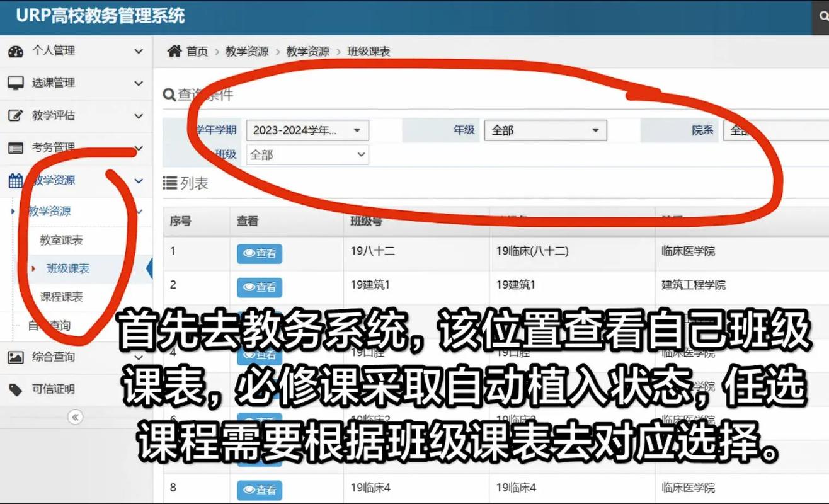Screen dimensions: 829x504
Task: Click the home icon in breadcrumb
Action: pos(174,51)
